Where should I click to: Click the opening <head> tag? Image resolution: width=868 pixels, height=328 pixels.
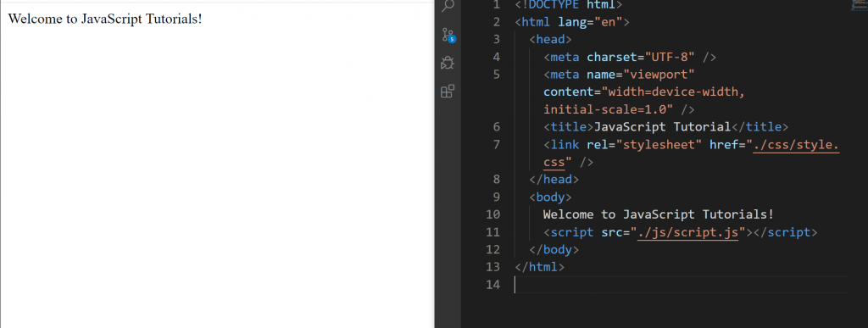coord(550,39)
